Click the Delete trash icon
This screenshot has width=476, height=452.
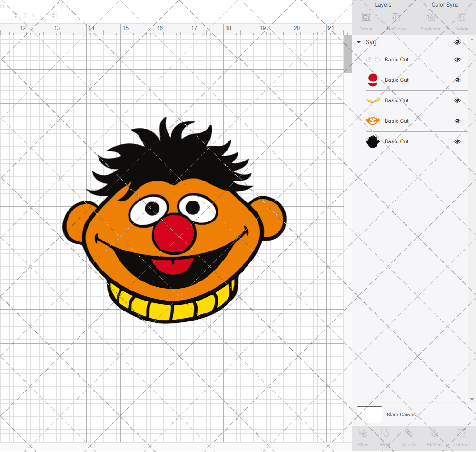tap(461, 18)
